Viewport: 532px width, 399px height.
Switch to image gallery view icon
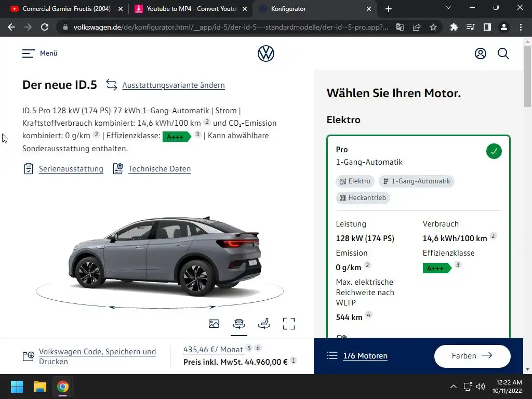214,324
